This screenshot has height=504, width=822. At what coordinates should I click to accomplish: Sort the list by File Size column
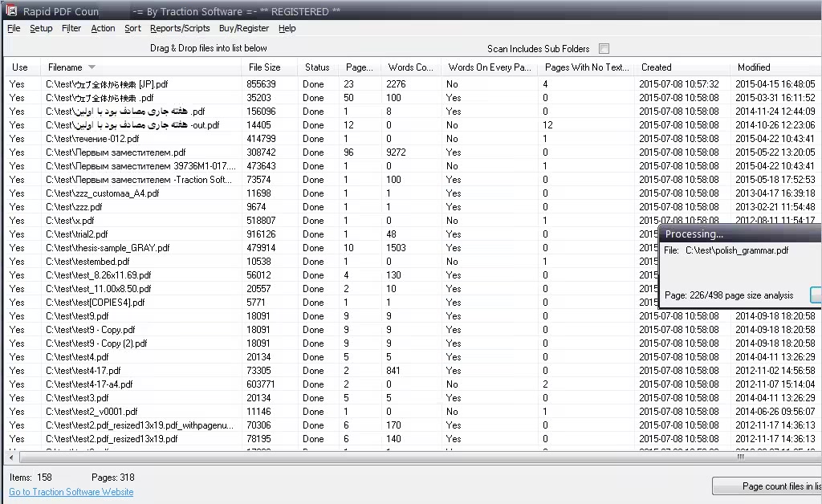point(264,67)
